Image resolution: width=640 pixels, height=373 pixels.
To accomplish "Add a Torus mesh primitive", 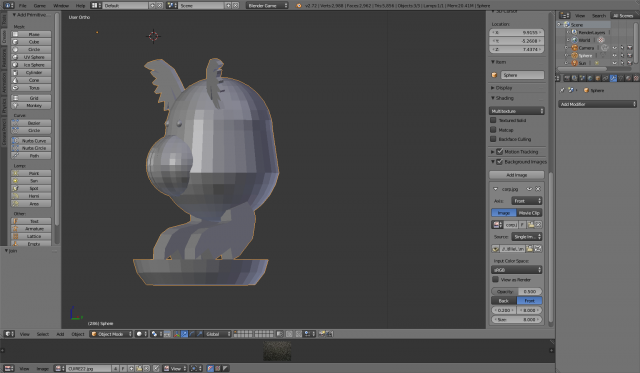I will pyautogui.click(x=31, y=88).
